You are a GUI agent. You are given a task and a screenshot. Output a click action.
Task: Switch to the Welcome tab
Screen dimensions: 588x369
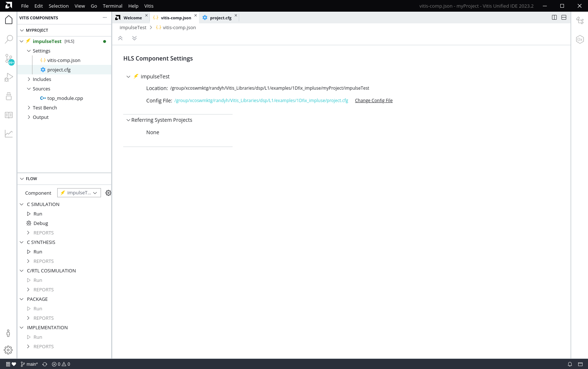tap(133, 18)
